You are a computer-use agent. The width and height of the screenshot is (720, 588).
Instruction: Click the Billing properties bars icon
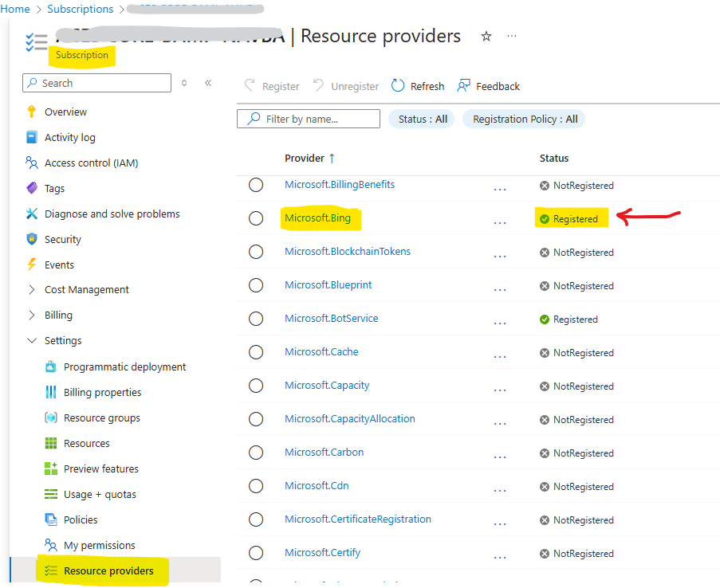coord(51,392)
